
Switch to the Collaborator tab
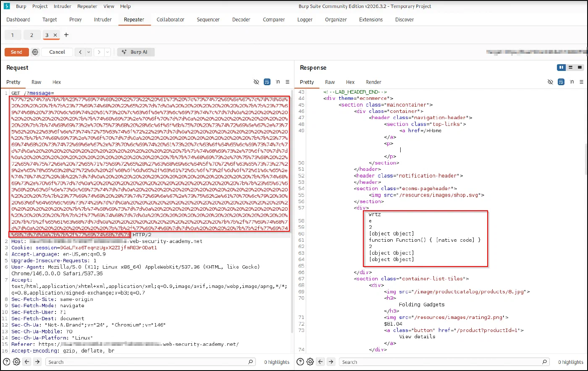(171, 19)
